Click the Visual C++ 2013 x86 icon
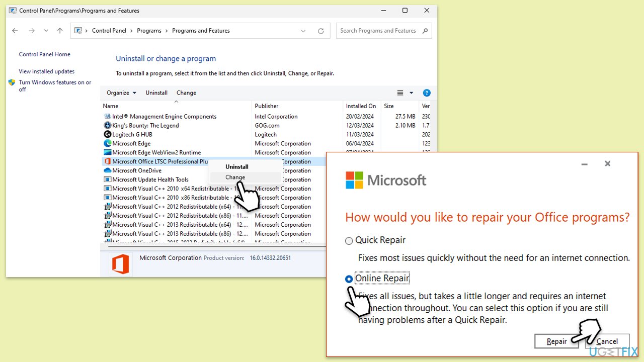Screen dimensions: 644x362 click(x=107, y=234)
